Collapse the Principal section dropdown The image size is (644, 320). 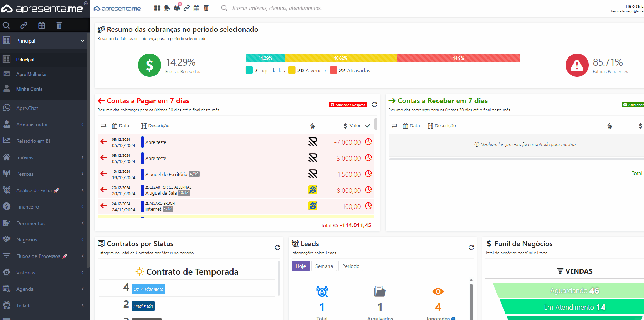pos(82,41)
